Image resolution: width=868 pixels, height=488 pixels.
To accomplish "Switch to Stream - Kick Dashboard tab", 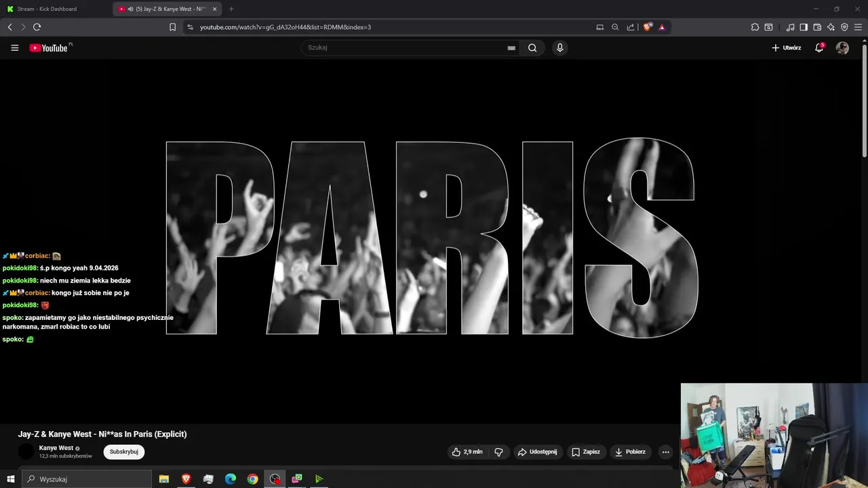I will [56, 9].
